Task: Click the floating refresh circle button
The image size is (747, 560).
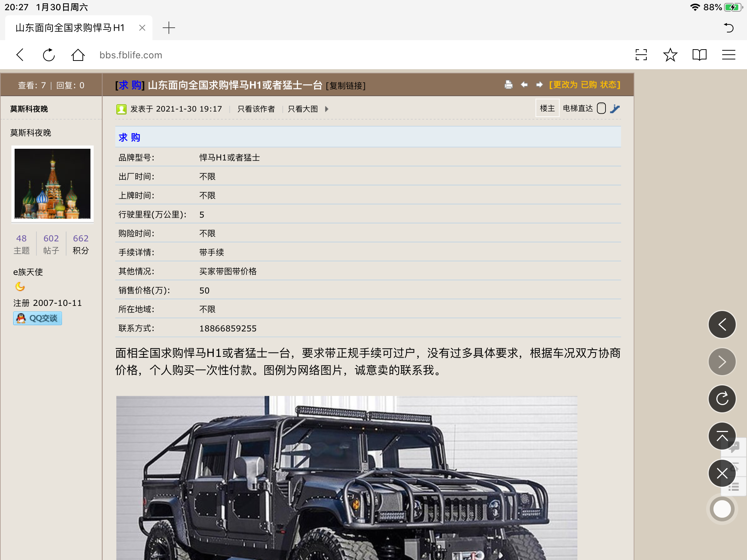Action: [x=722, y=399]
